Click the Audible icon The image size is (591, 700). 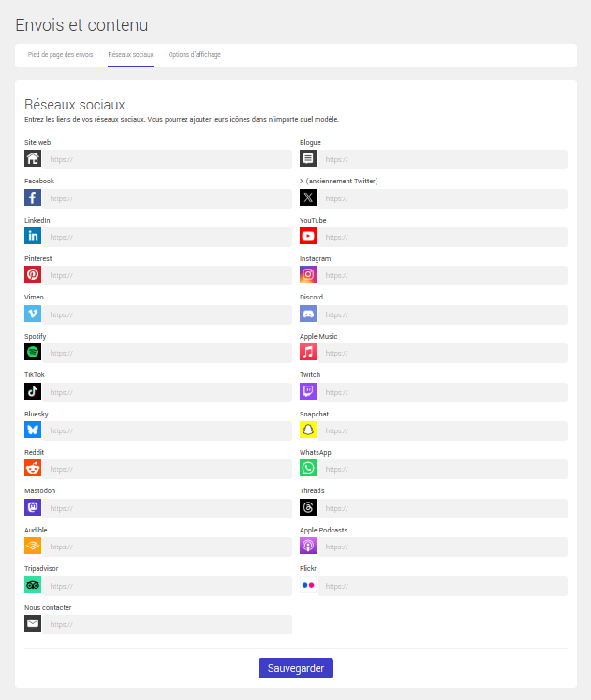pos(33,546)
